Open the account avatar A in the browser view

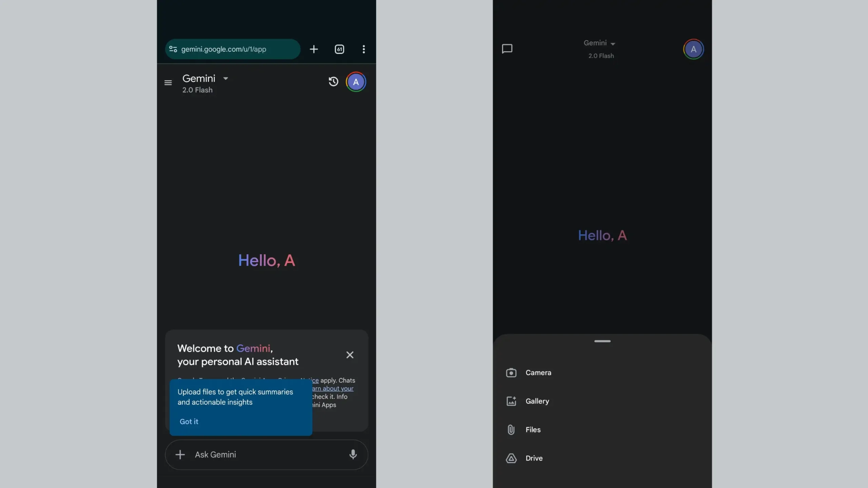tap(356, 82)
